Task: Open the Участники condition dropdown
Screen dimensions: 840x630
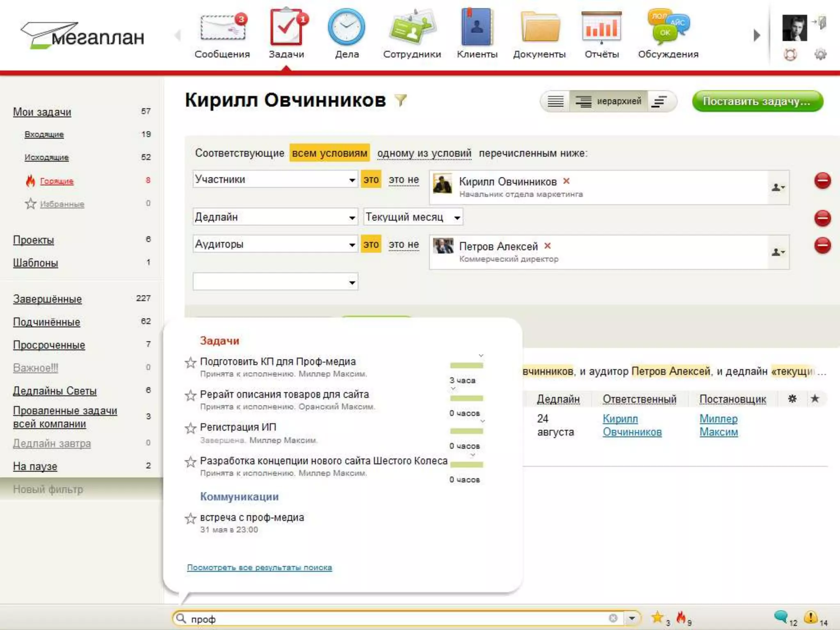Action: pyautogui.click(x=275, y=180)
